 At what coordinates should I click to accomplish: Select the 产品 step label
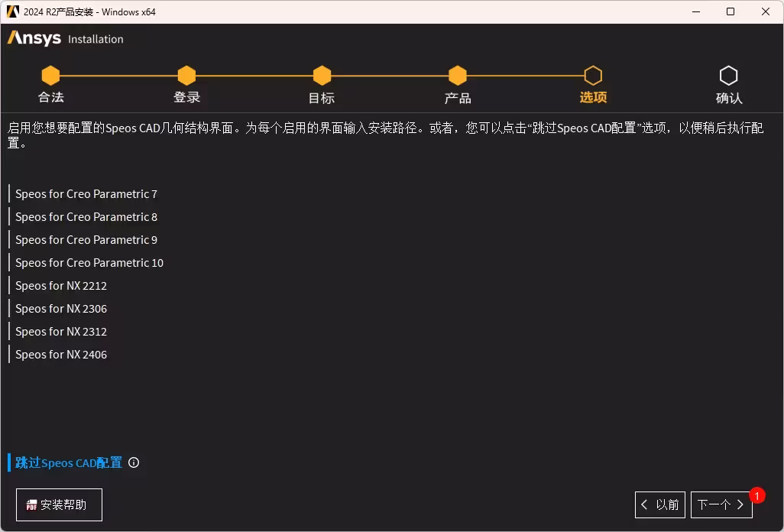point(458,98)
